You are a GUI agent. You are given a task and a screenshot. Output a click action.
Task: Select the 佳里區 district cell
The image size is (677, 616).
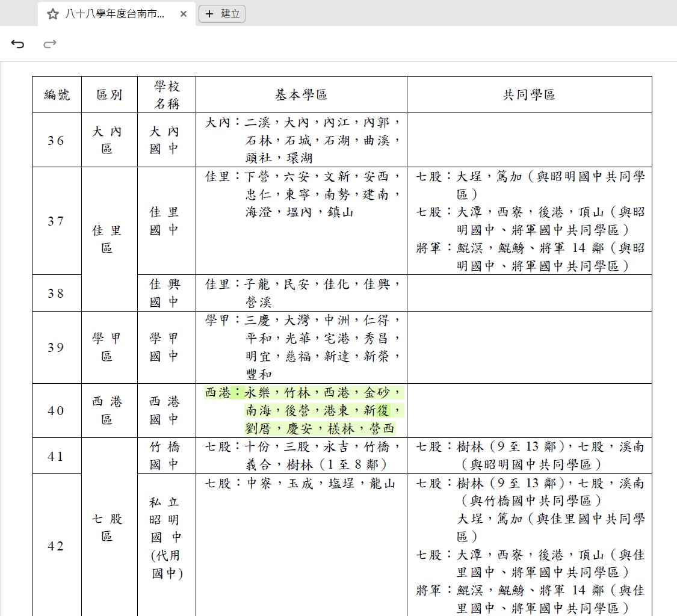pyautogui.click(x=107, y=239)
